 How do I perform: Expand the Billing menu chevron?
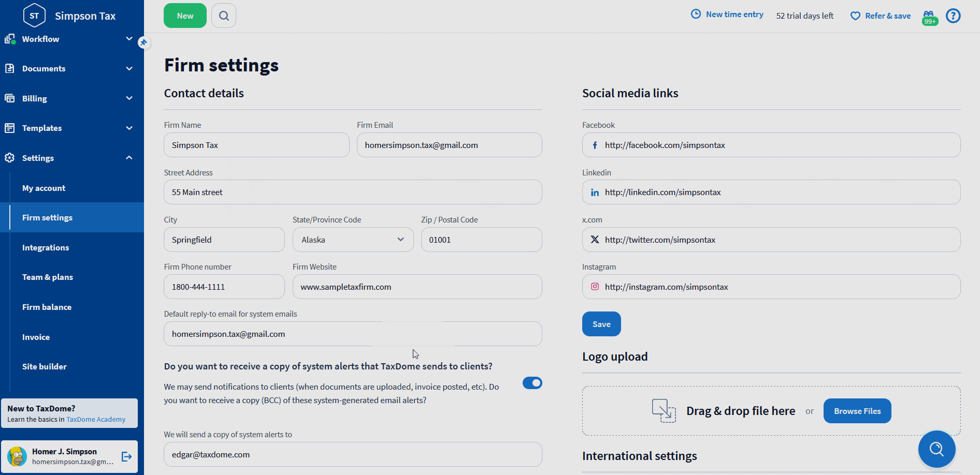[129, 98]
